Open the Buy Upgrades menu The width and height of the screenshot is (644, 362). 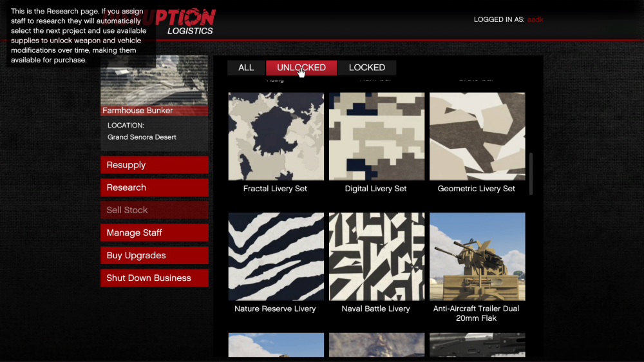[x=155, y=255]
